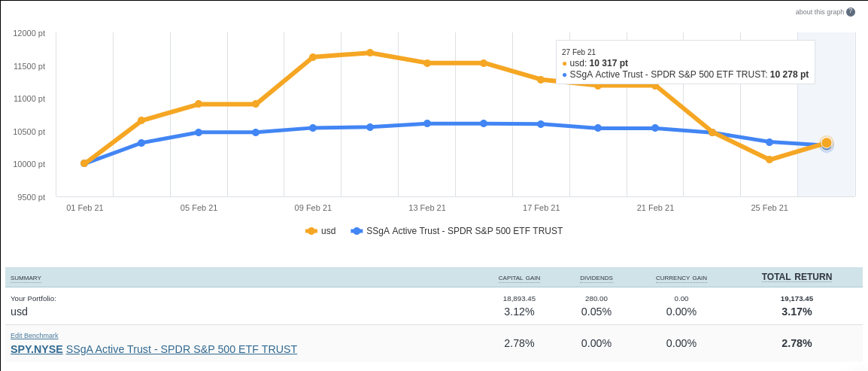
Task: Open the SPY.NYSE ticker link
Action: [36, 349]
